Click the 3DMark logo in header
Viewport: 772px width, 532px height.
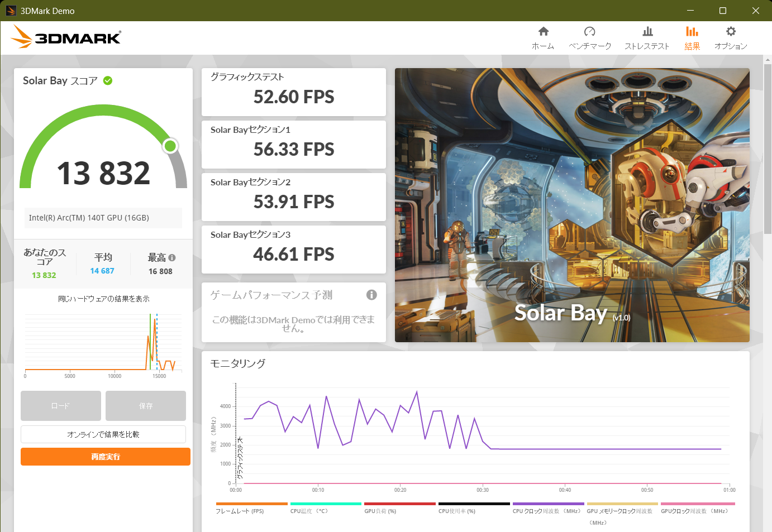66,37
